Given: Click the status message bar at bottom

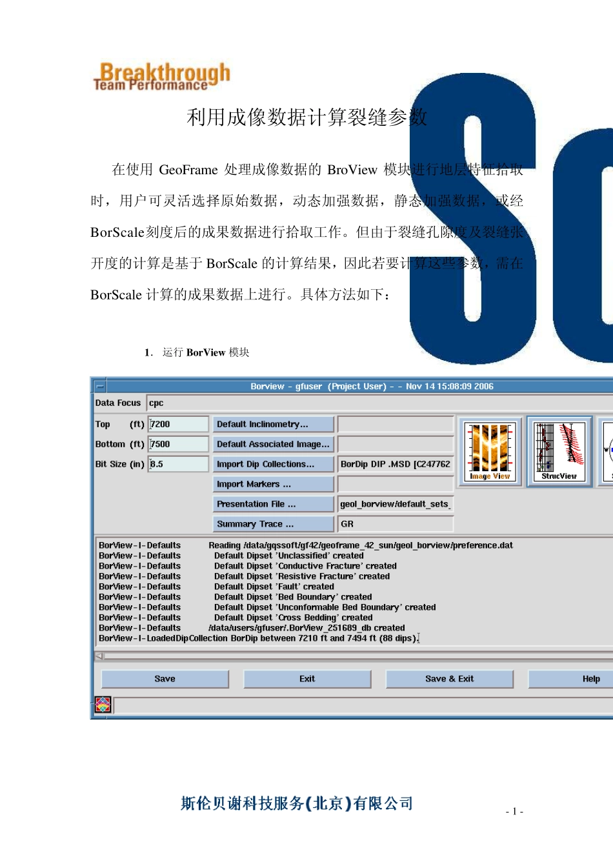Looking at the screenshot, I should pos(363,705).
